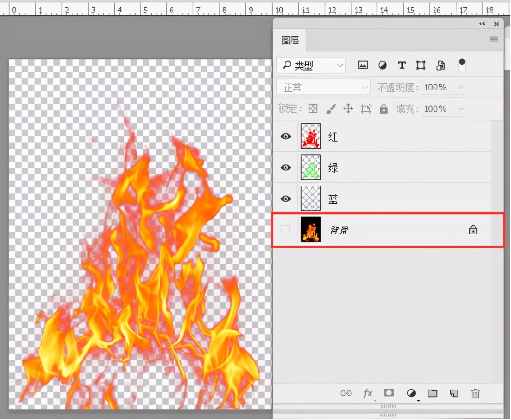511x420 pixels.
Task: Select the 图层 panel tab
Action: click(x=290, y=41)
